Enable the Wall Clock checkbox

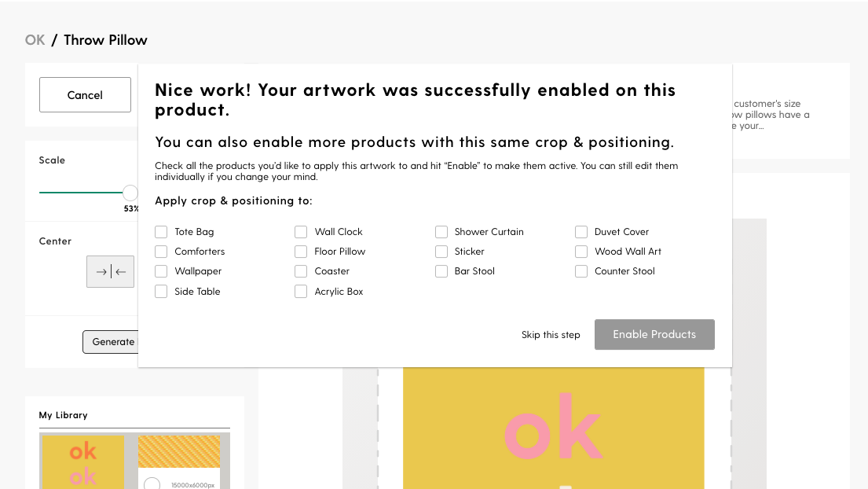[301, 231]
